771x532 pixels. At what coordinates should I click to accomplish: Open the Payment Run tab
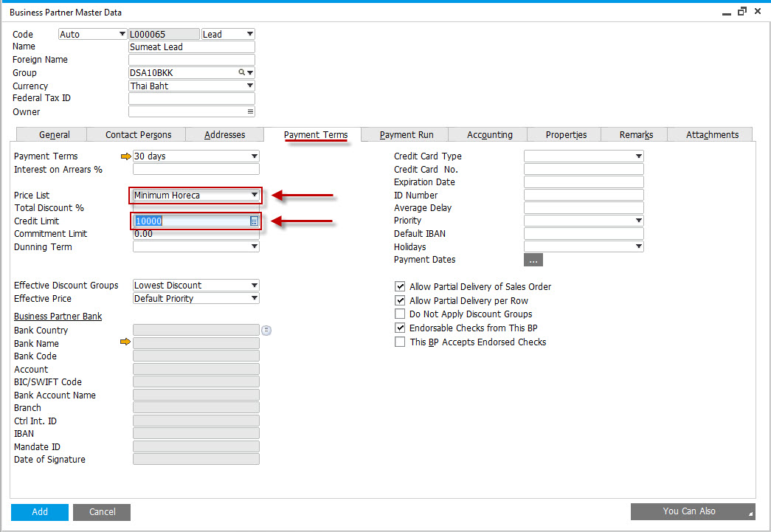(406, 135)
